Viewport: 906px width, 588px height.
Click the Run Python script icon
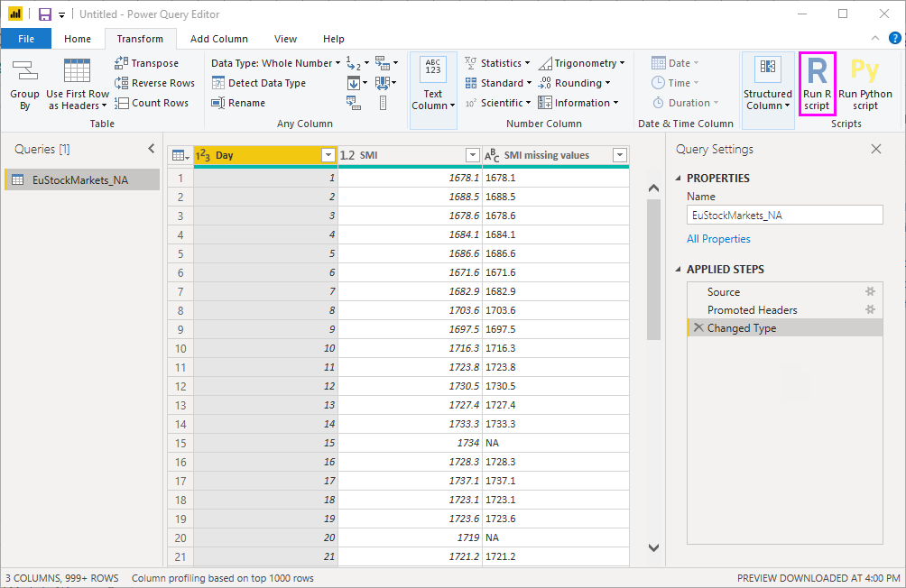point(864,83)
